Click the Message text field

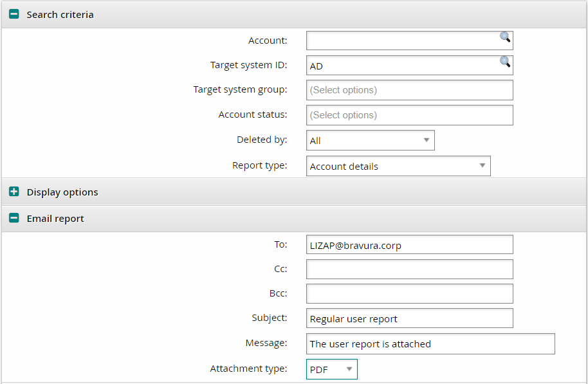pos(430,343)
